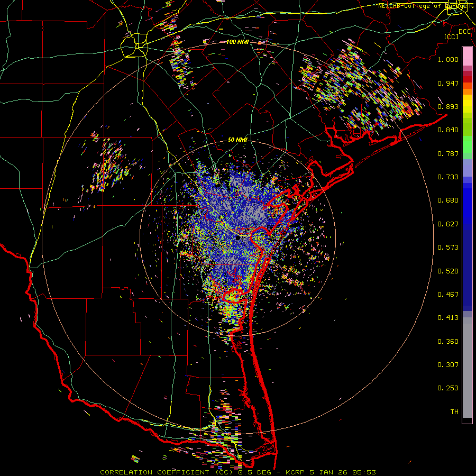
Task: Click the DCC label above the color bar
Action: click(x=465, y=32)
